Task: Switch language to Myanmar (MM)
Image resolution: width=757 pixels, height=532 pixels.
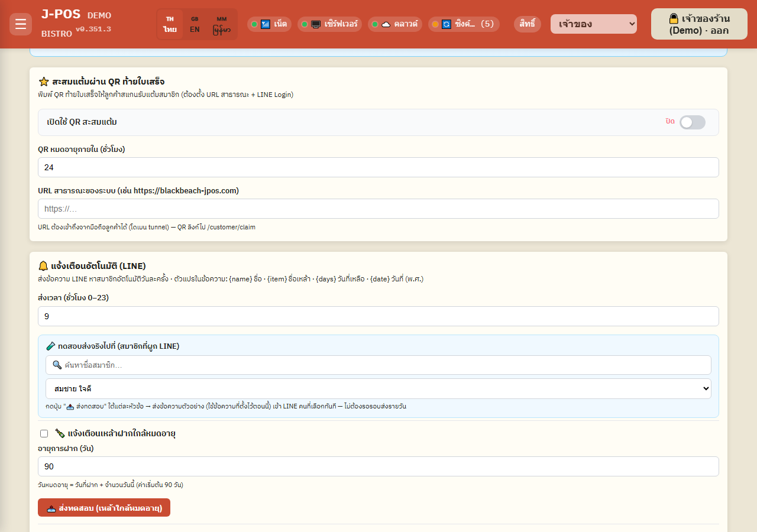Action: (222, 24)
